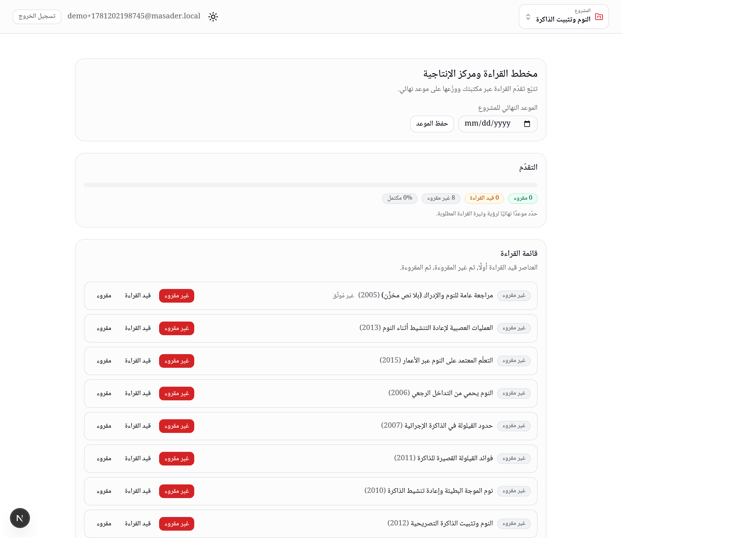Set الذاكرة التصريحية (2012) row to غير مقروء
The image size is (756, 538).
click(176, 524)
